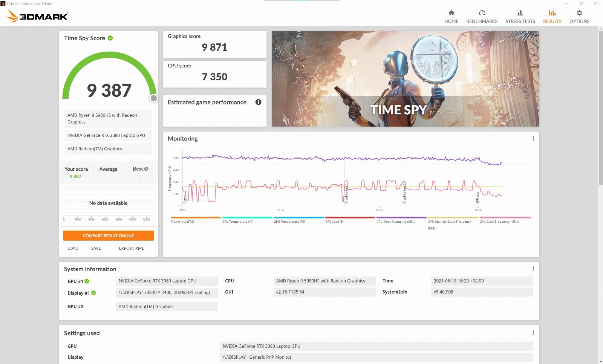This screenshot has height=364, width=603.
Task: Click the GUI version v2.18.7185 64
Action: tap(325, 292)
